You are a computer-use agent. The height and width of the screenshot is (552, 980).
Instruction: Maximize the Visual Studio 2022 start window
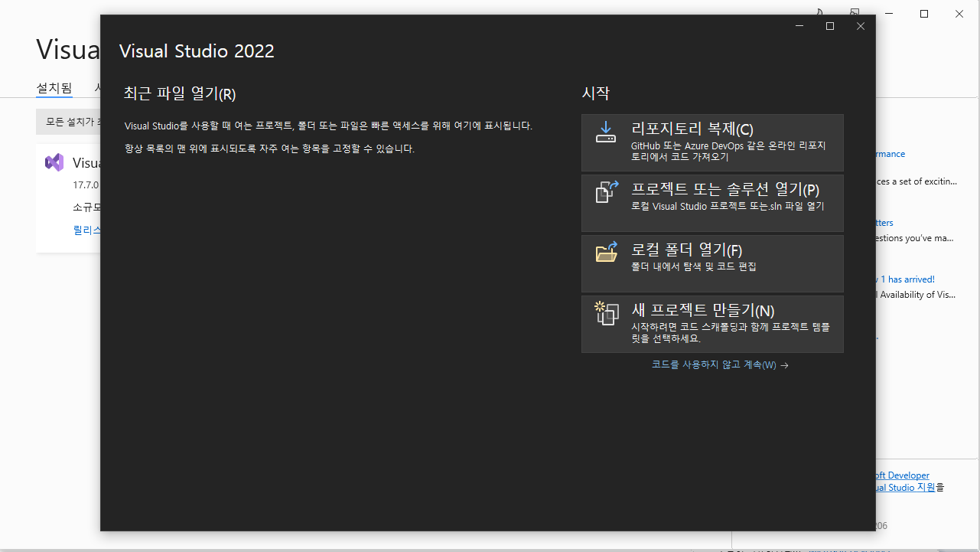tap(830, 26)
